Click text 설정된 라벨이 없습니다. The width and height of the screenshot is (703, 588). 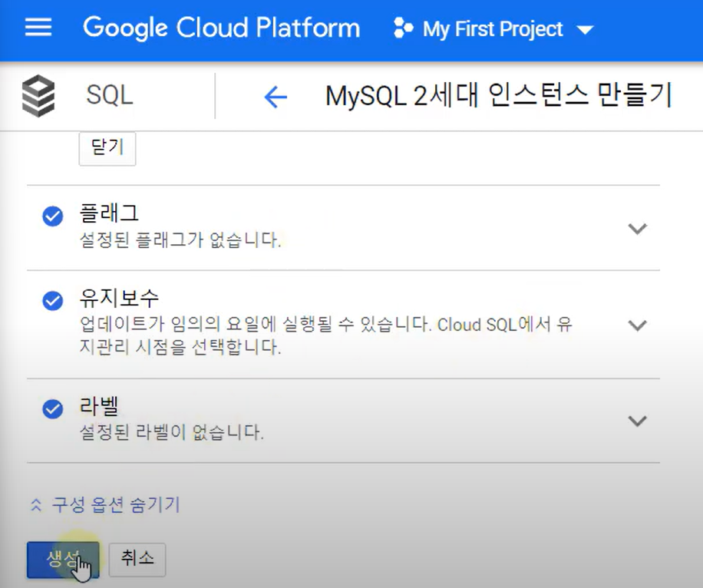[172, 432]
